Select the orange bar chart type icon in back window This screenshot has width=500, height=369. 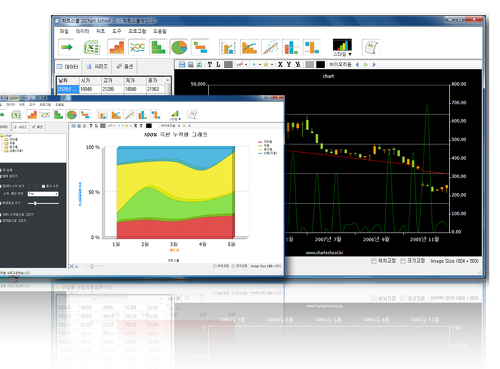click(x=117, y=47)
